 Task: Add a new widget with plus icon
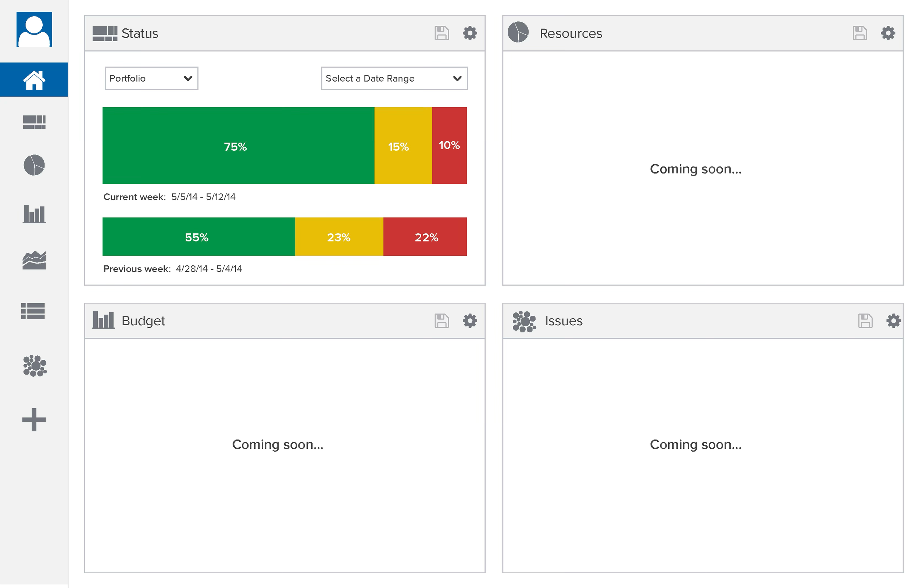coord(34,420)
